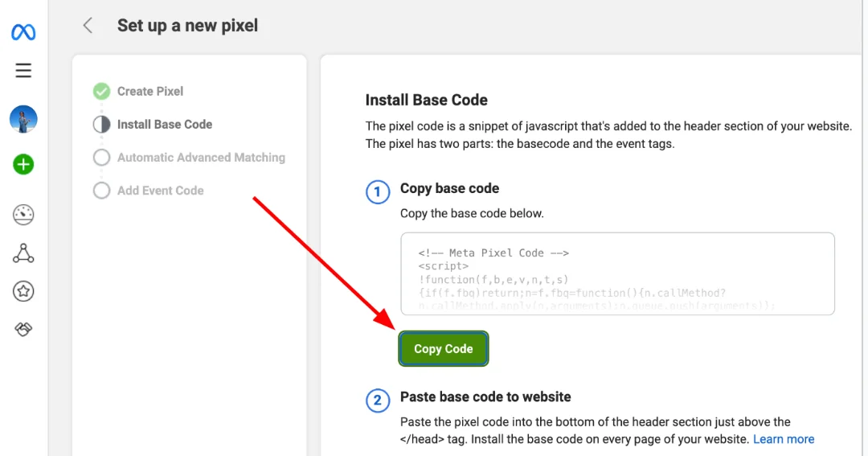Open the hamburger menu
Image resolution: width=868 pixels, height=456 pixels.
click(x=23, y=70)
